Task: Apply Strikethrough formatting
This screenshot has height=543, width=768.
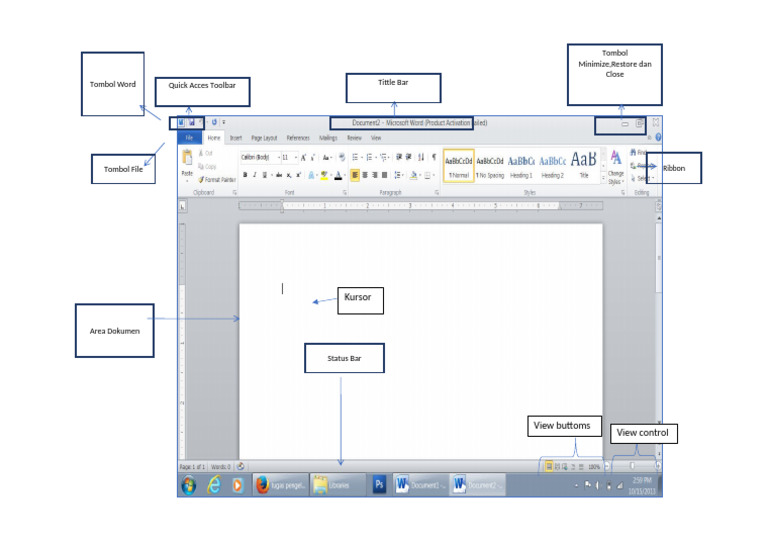Action: (279, 175)
